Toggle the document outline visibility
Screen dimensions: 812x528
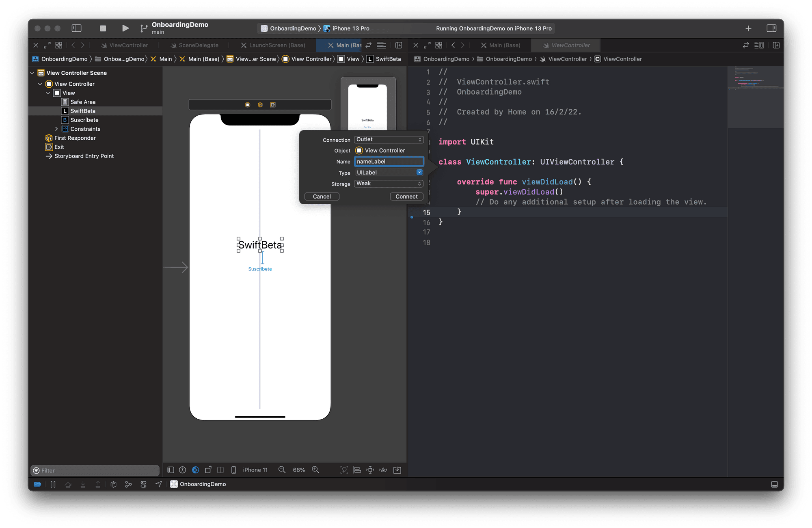(171, 470)
